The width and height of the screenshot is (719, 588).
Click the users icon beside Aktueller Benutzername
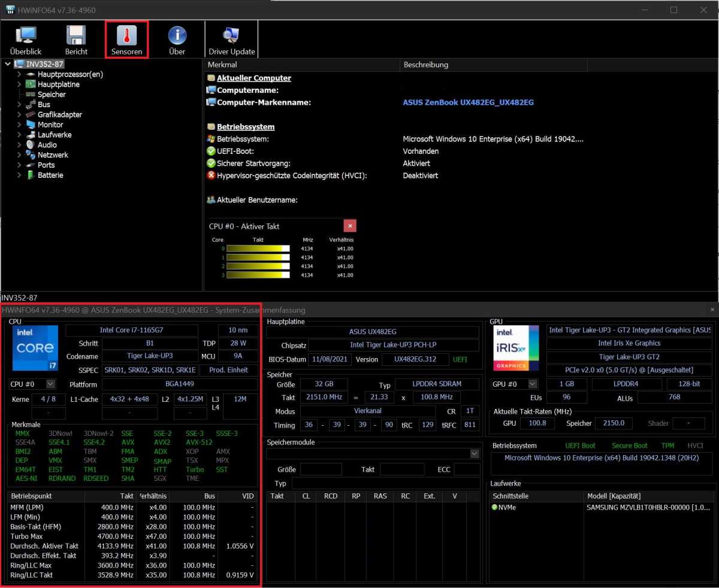point(211,200)
